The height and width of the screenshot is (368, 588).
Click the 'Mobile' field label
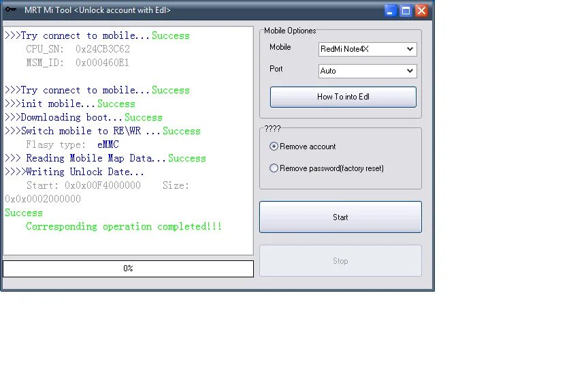pyautogui.click(x=280, y=47)
